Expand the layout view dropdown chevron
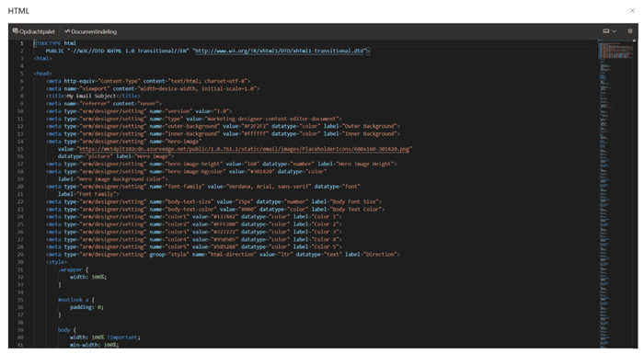Image resolution: width=644 pixels, height=354 pixels. point(614,31)
